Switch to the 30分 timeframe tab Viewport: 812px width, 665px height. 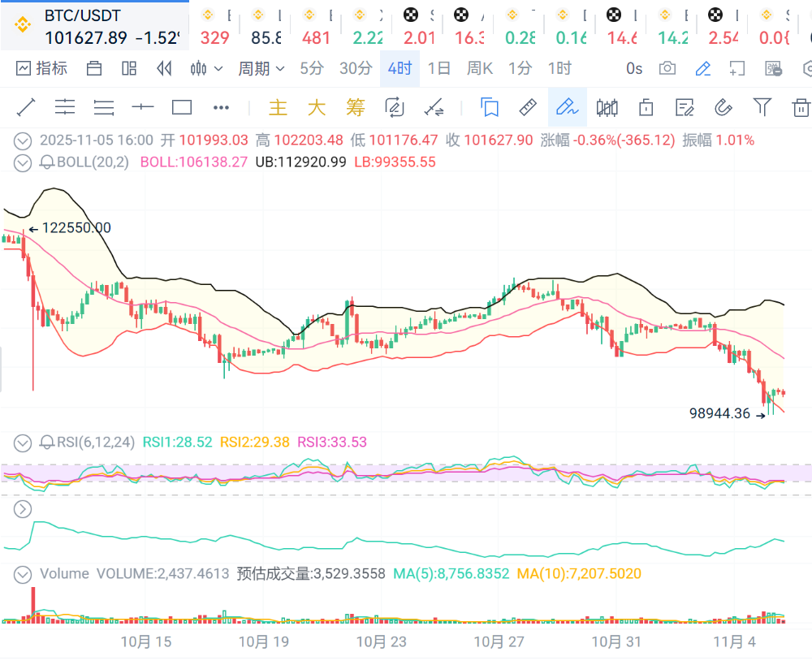pyautogui.click(x=356, y=69)
